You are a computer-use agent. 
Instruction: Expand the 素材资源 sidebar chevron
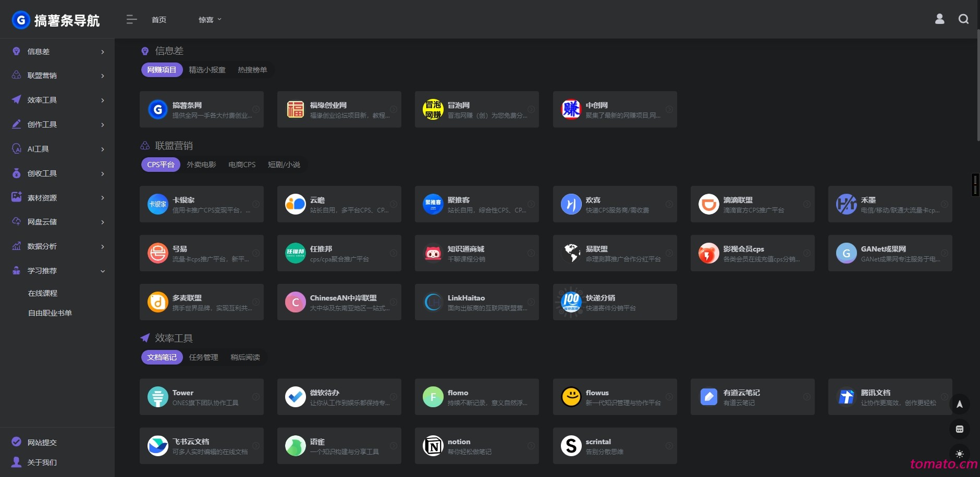point(103,198)
